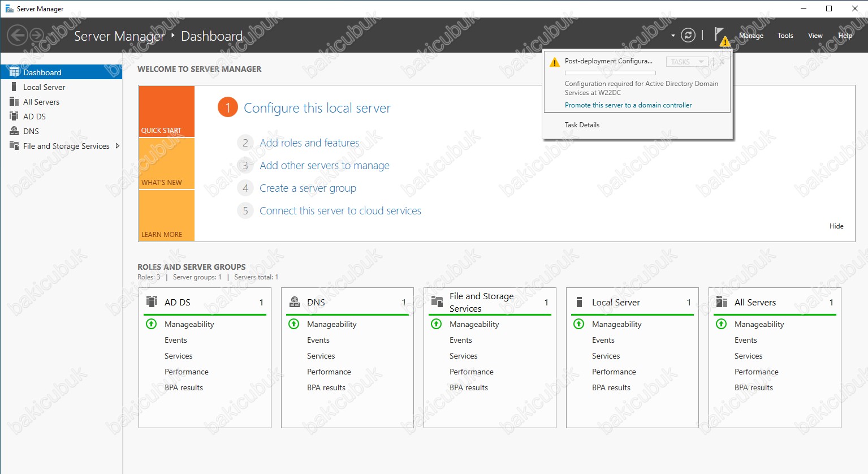868x474 pixels.
Task: Click AD DS Manageability green status icon
Action: tap(152, 324)
